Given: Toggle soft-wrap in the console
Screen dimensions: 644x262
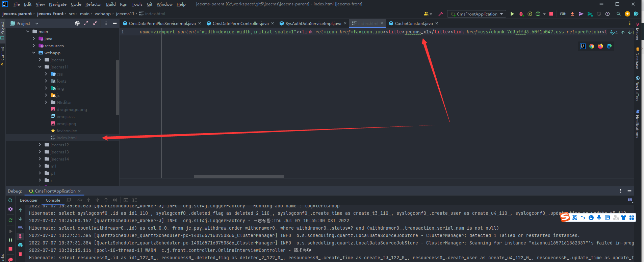Looking at the screenshot, I should [x=20, y=228].
